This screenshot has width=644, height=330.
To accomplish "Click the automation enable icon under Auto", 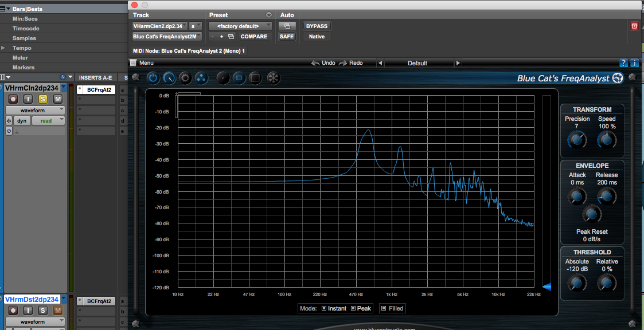I will [x=287, y=26].
